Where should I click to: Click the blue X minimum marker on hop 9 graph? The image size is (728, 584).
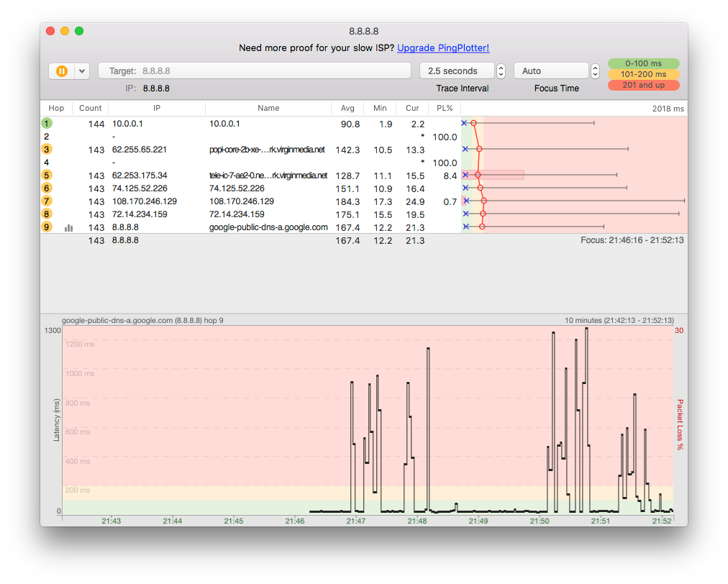point(465,227)
